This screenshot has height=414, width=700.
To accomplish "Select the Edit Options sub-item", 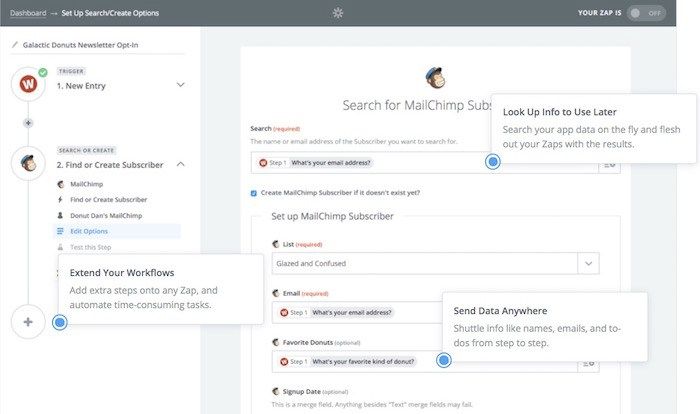I will point(117,231).
